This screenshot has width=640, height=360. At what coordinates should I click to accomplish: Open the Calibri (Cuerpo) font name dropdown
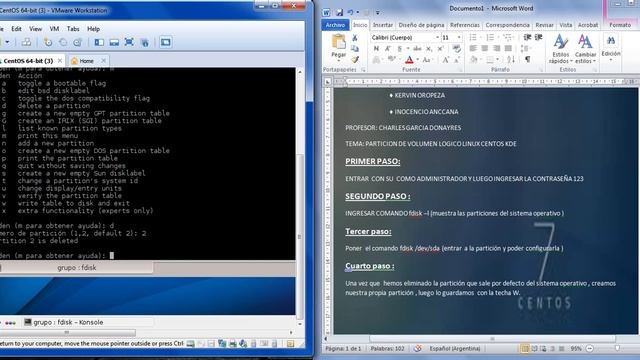point(437,38)
